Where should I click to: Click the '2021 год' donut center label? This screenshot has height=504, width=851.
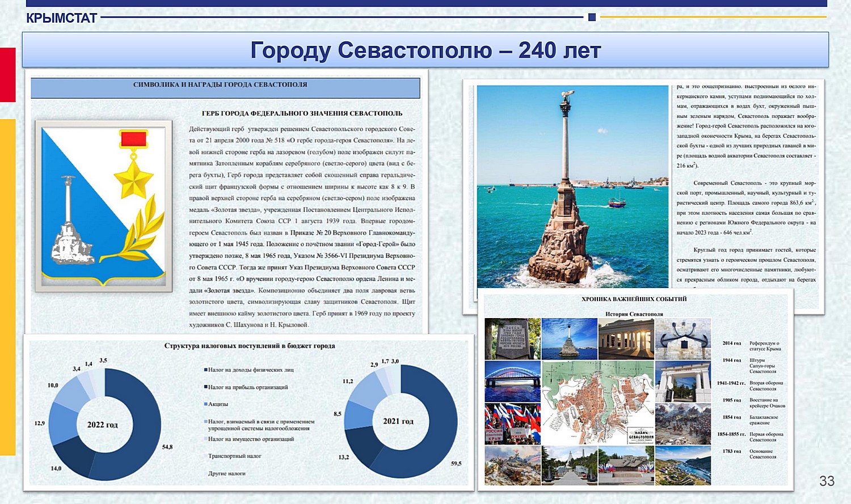pyautogui.click(x=398, y=421)
